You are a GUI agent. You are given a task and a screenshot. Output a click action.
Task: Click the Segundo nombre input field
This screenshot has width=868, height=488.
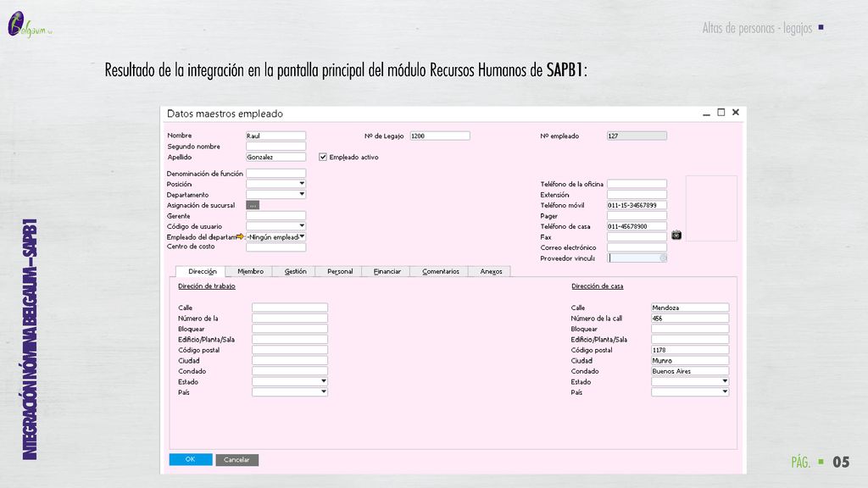[275, 146]
